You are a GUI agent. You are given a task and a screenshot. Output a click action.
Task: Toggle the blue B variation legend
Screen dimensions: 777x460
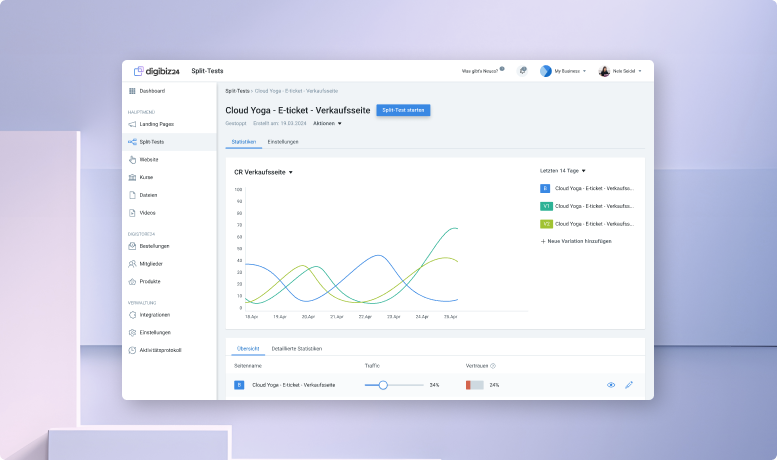click(x=545, y=188)
